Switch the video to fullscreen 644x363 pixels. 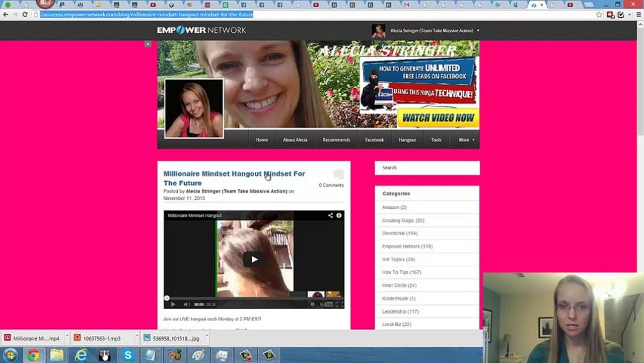pos(340,304)
